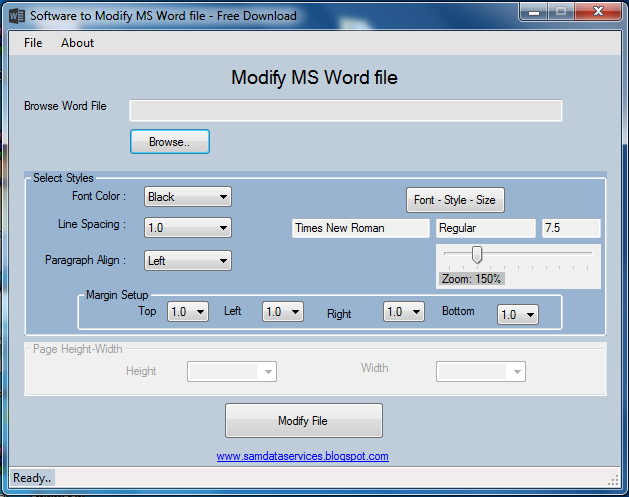Click the Font - Style - Size button
The width and height of the screenshot is (629, 497).
pos(455,200)
